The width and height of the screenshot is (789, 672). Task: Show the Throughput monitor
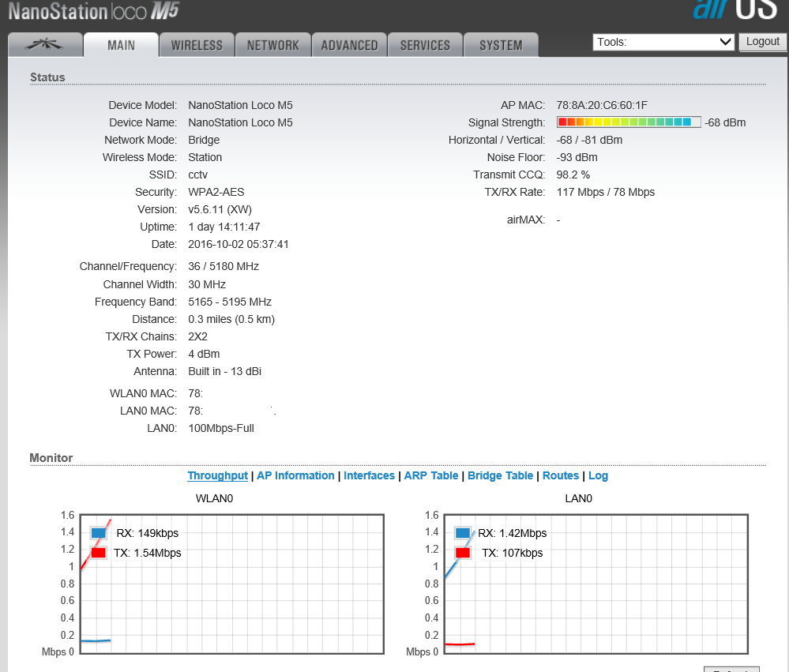217,475
